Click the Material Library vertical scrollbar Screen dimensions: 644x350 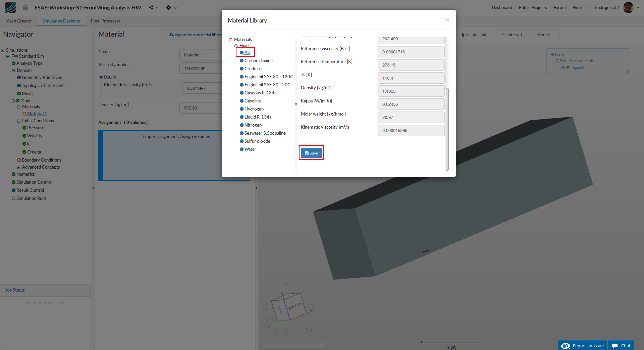pyautogui.click(x=447, y=129)
